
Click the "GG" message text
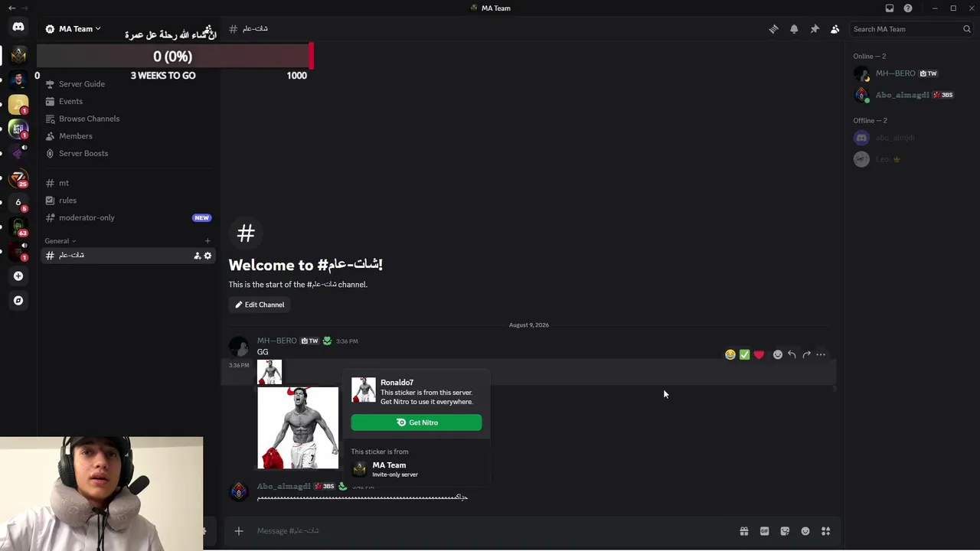point(263,352)
